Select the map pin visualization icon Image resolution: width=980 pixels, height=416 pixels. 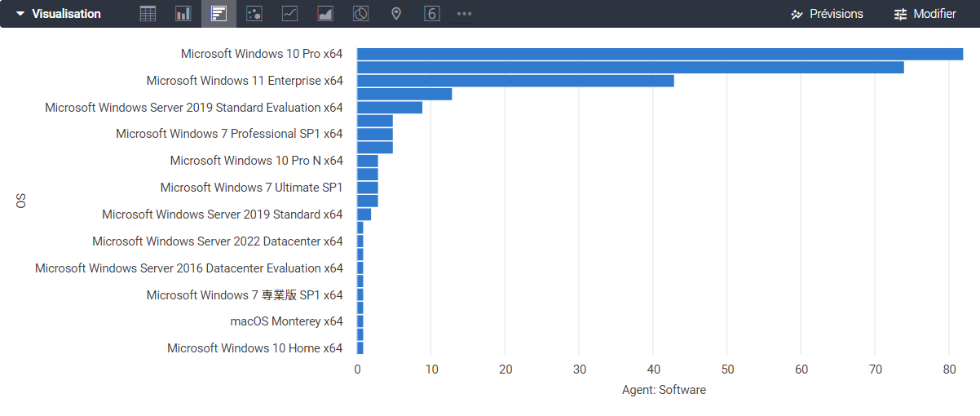point(396,14)
